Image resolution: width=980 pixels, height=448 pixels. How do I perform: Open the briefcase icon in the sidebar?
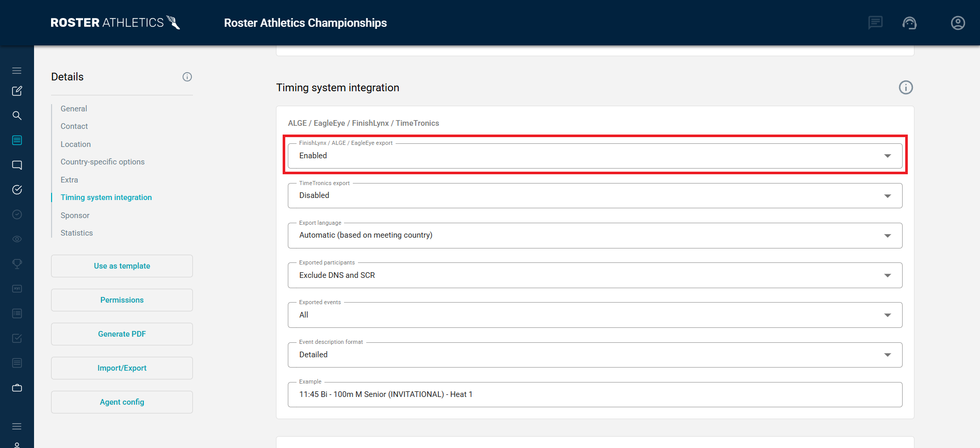coord(17,388)
